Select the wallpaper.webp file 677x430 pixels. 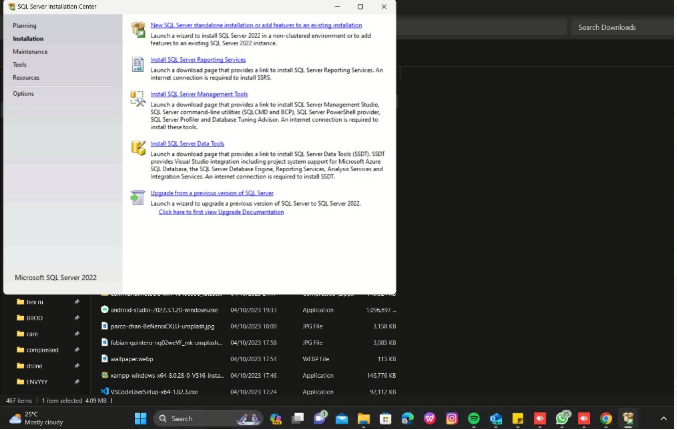click(x=132, y=358)
